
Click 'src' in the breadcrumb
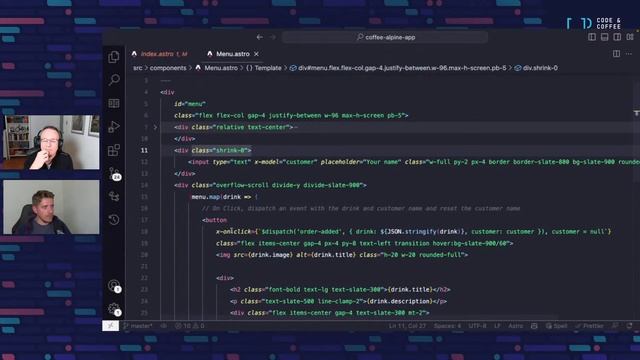click(138, 68)
